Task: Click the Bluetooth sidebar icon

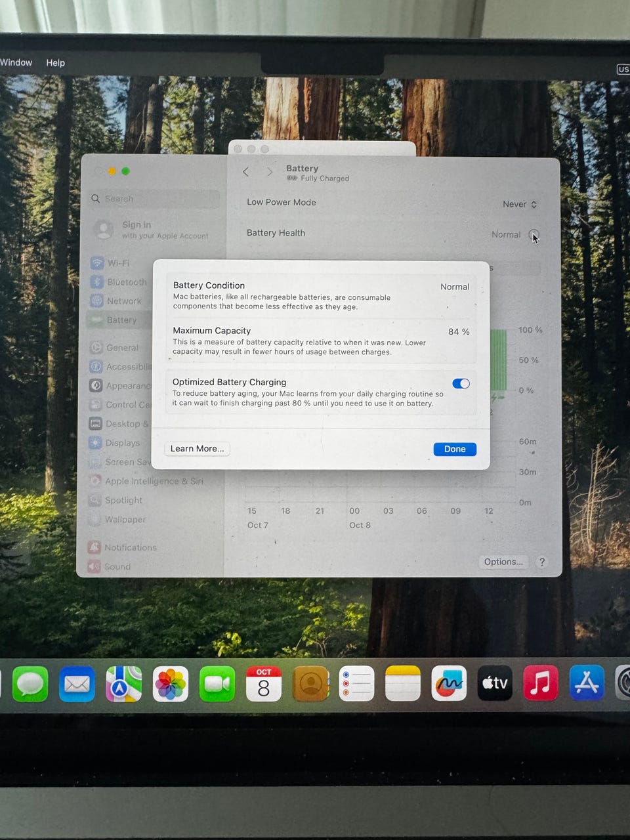Action: point(96,282)
